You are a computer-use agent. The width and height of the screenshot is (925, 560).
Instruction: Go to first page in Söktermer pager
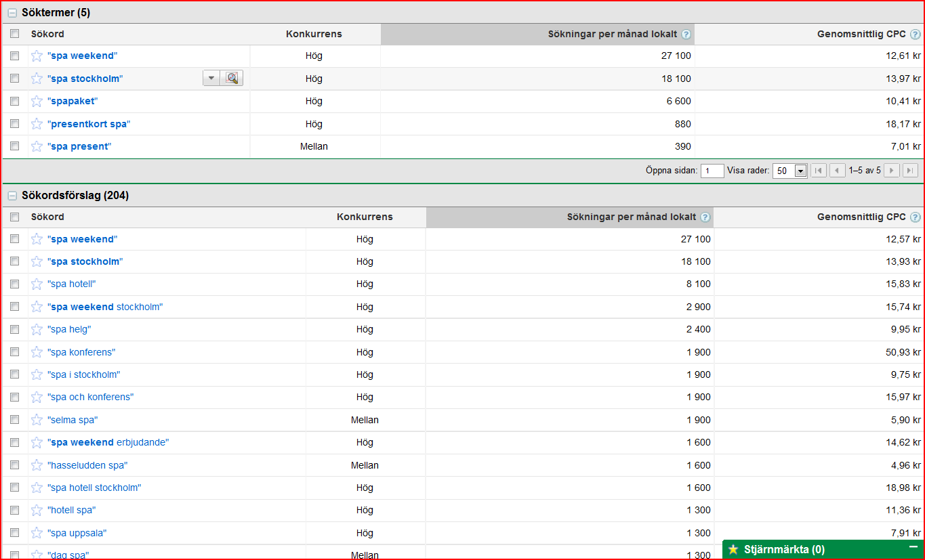click(x=819, y=171)
